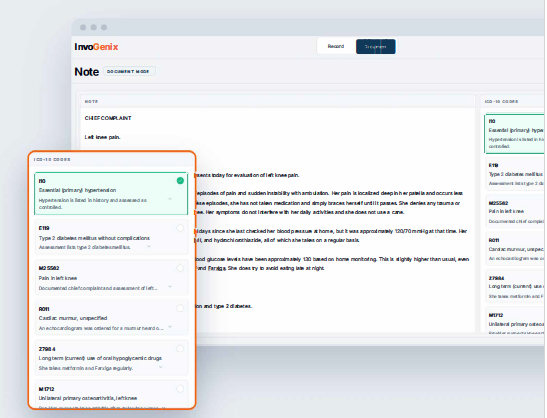This screenshot has height=418, width=547.
Task: Click the note line ending 'does not use a cane'
Action: (300, 212)
